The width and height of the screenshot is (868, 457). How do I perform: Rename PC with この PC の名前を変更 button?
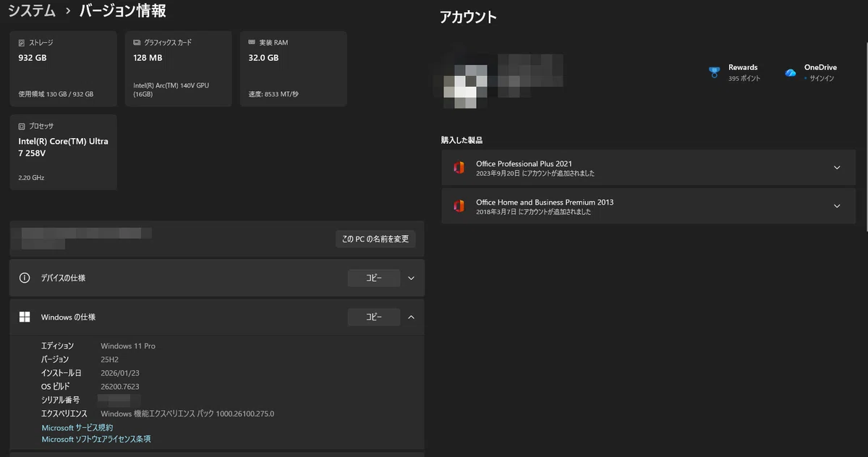pyautogui.click(x=375, y=239)
